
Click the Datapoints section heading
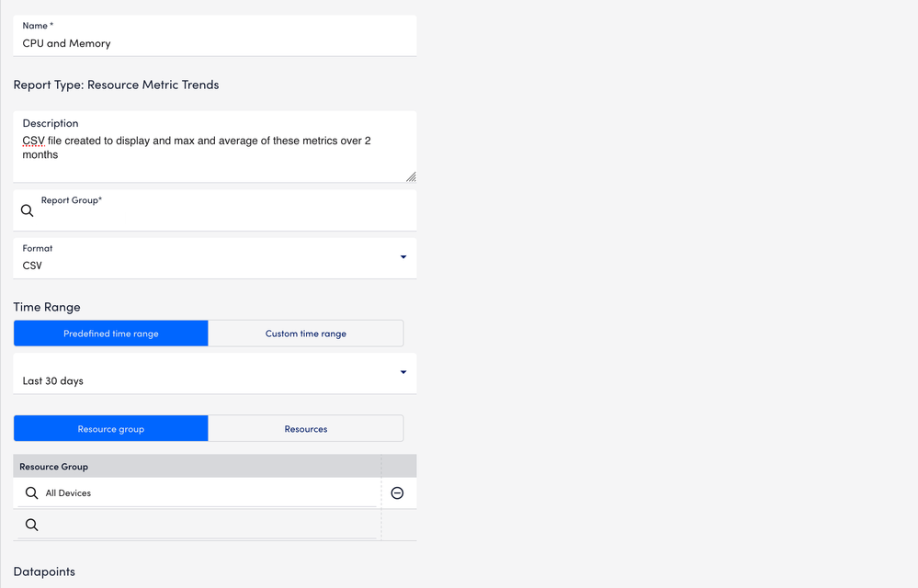(44, 571)
